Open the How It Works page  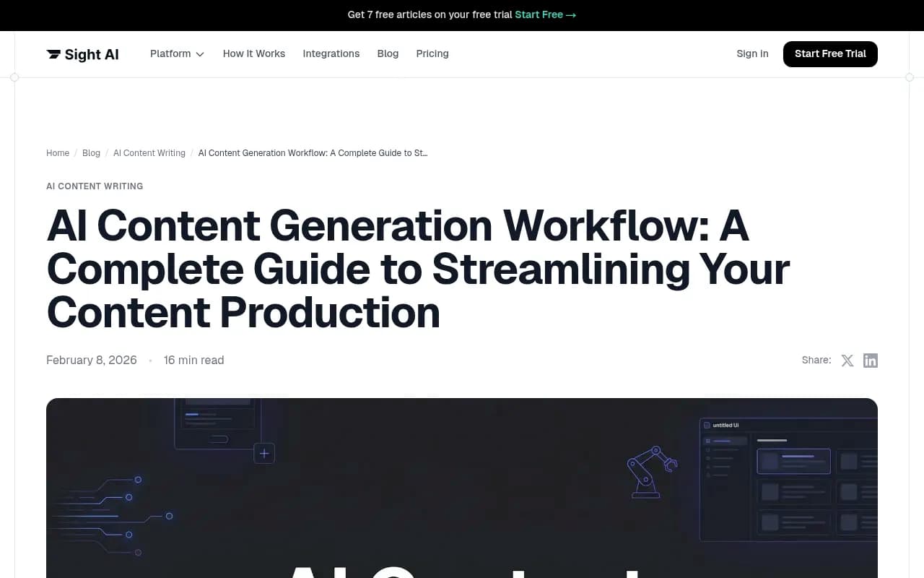(x=254, y=53)
